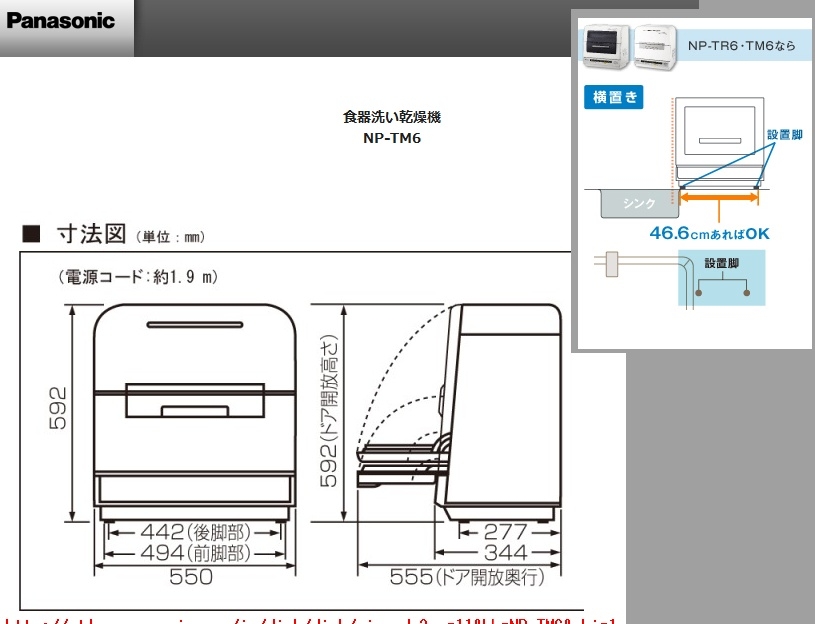This screenshot has width=815, height=624.
Task: Click the upper '設置脚' label with arrows
Action: coord(785,135)
